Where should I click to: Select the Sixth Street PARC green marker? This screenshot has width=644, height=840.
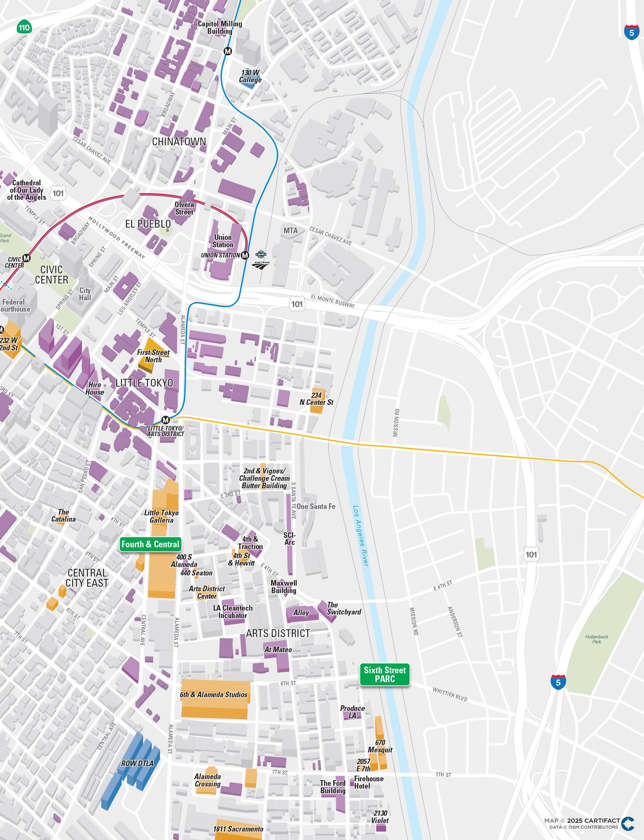pos(385,674)
